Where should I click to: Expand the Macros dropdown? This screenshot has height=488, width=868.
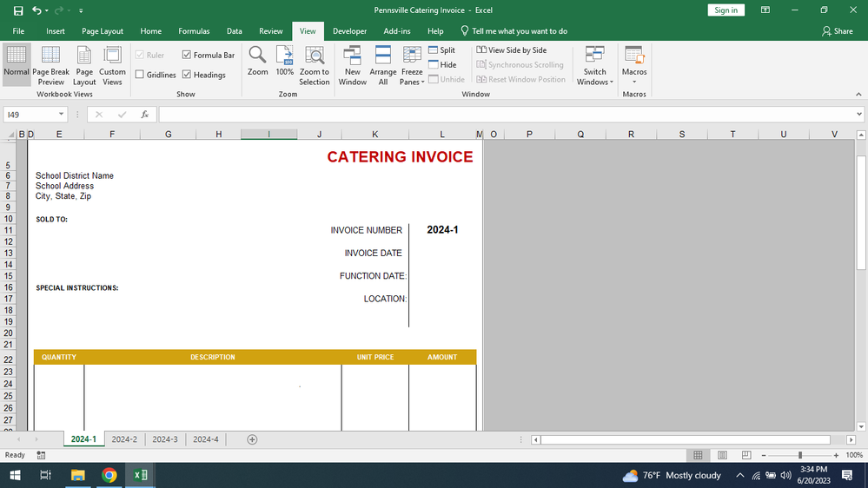click(634, 82)
